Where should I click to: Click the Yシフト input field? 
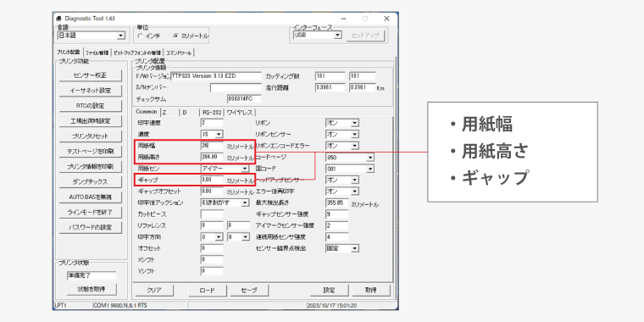click(x=212, y=271)
